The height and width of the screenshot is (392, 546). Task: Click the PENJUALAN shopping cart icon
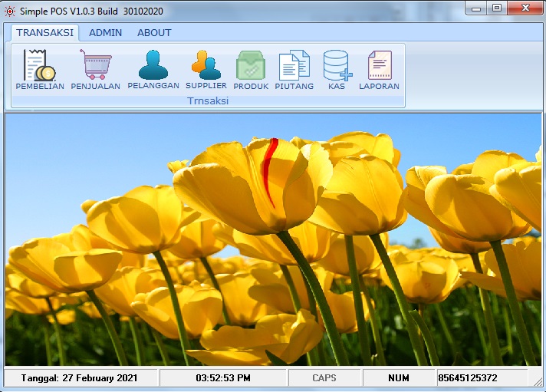[x=95, y=66]
